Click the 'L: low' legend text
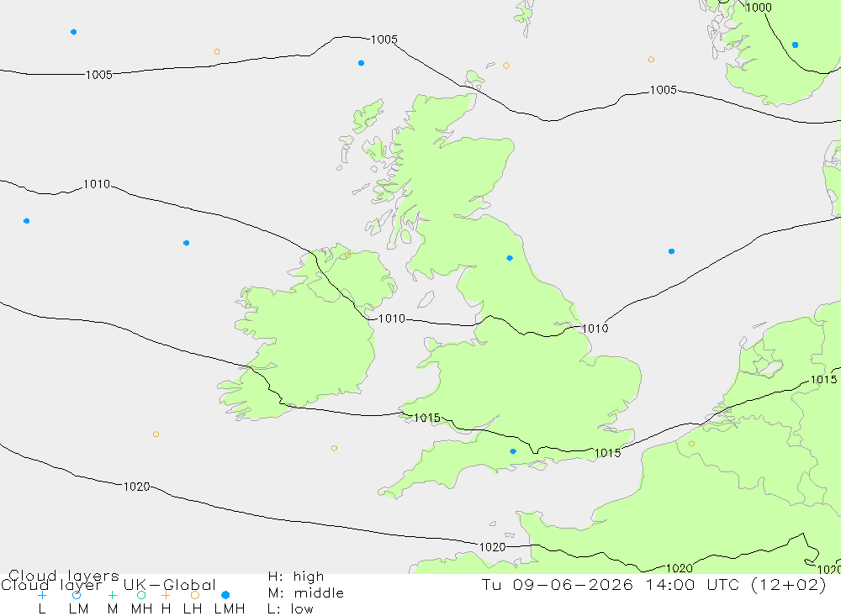This screenshot has height=616, width=841. pyautogui.click(x=291, y=609)
